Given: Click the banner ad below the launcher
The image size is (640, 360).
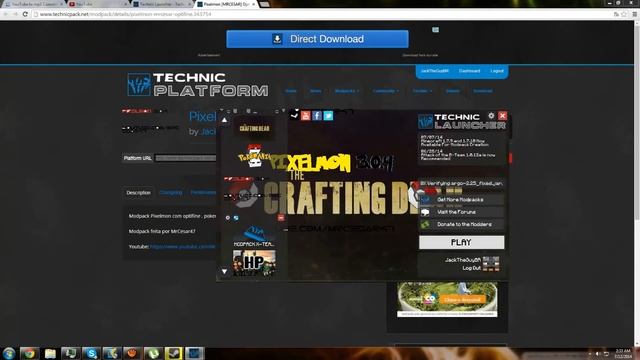Looking at the screenshot, I should tap(447, 299).
